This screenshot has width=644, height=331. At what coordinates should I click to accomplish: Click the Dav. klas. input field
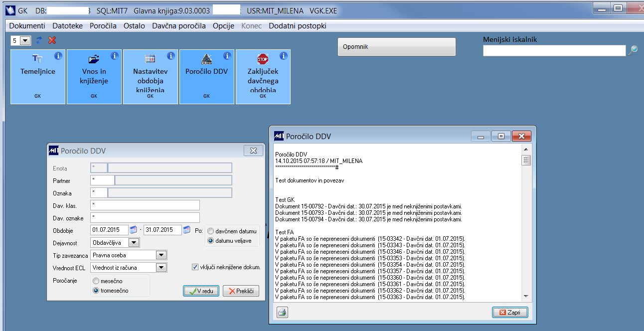coord(145,205)
